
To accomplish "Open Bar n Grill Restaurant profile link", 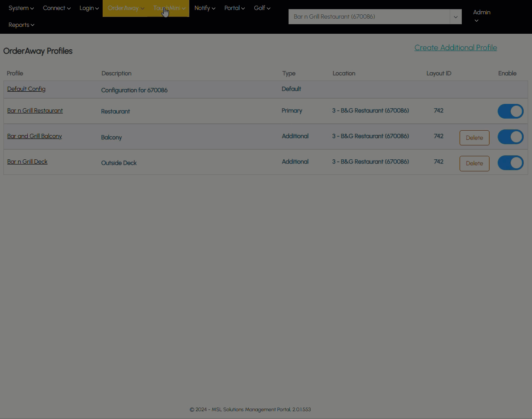I will tap(35, 111).
